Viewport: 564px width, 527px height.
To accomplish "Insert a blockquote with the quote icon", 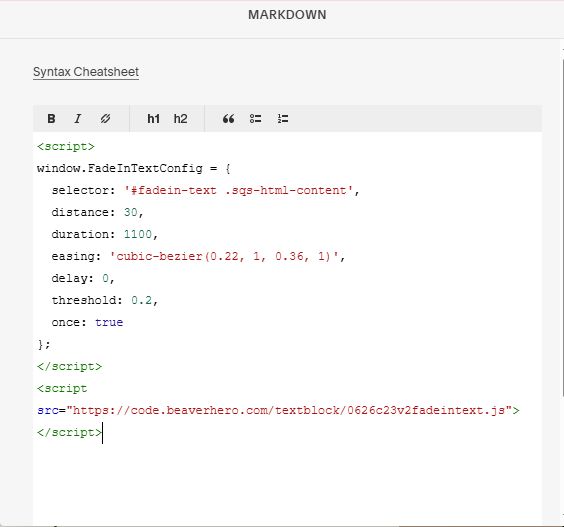I will (x=228, y=119).
